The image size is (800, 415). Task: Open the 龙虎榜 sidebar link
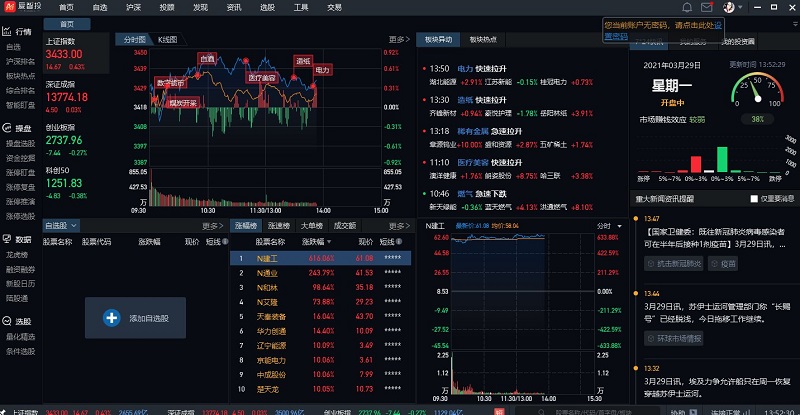pos(17,254)
